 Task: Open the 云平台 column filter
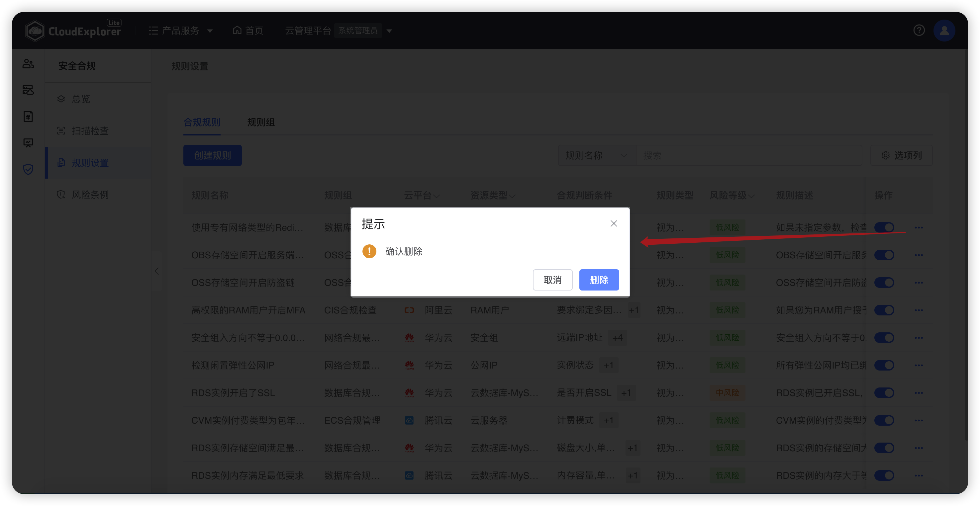tap(437, 196)
